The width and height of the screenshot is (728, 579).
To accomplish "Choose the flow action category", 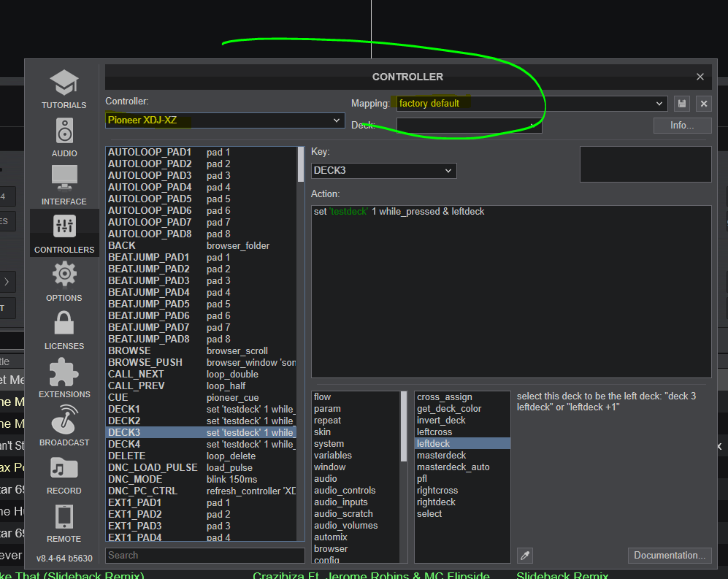I will point(356,397).
